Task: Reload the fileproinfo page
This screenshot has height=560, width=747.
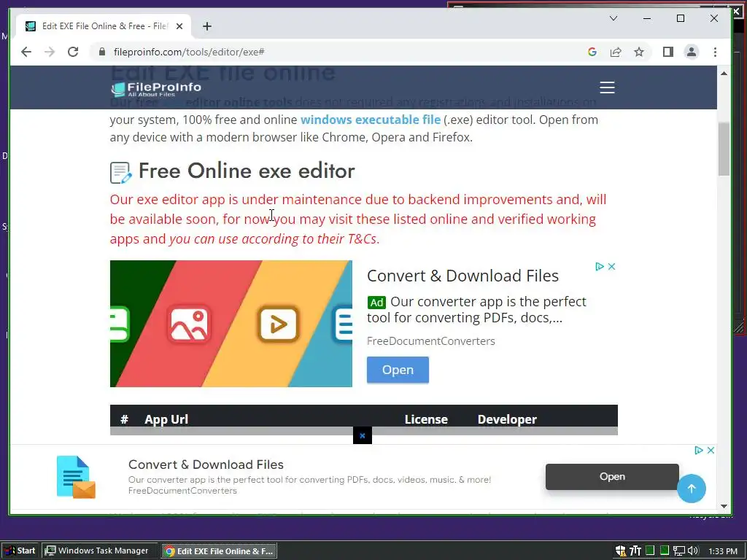Action: tap(73, 52)
